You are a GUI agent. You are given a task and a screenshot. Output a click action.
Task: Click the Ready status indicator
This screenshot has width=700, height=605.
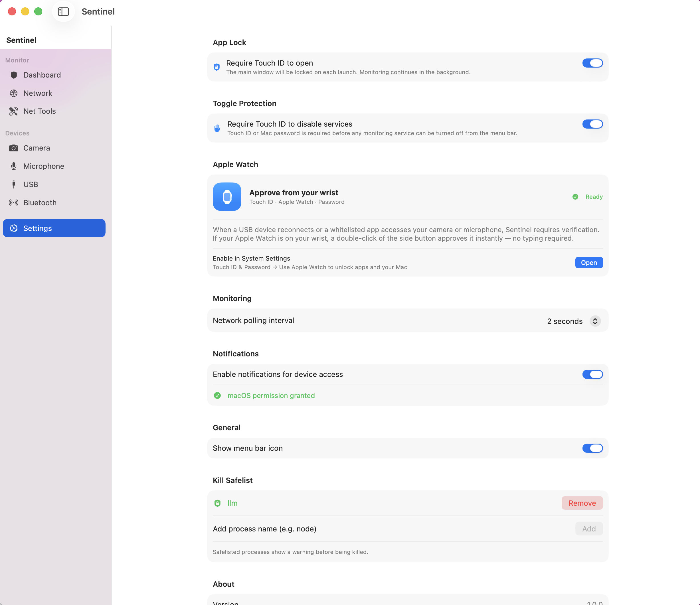(588, 196)
